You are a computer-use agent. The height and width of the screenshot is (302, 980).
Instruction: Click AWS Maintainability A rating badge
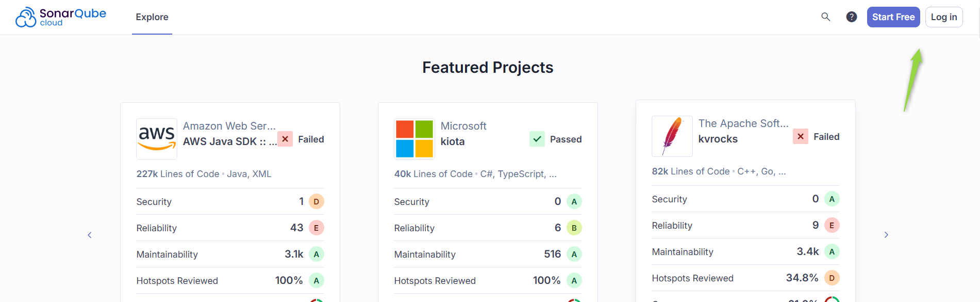[317, 254]
